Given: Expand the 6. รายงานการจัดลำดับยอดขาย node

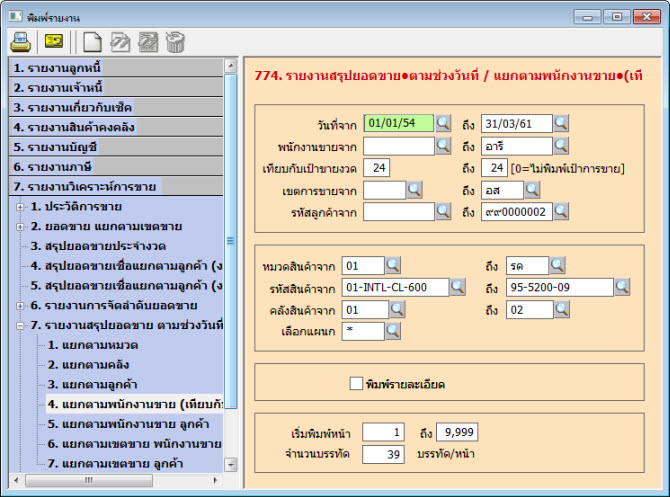Looking at the screenshot, I should [x=20, y=306].
